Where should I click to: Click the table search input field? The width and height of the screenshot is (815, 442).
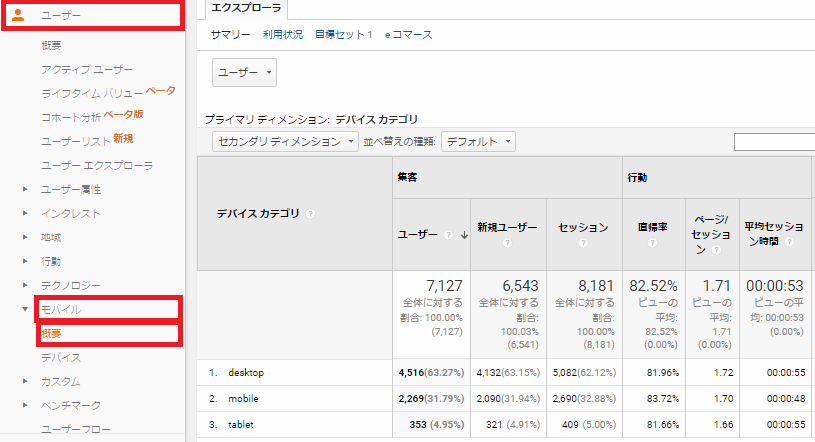pos(774,142)
